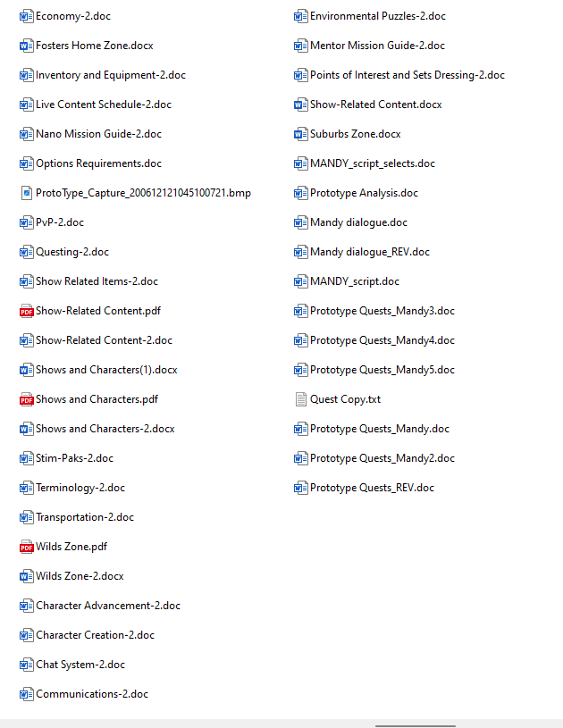Click the Word icon of Economy-2.doc
Screen dimensions: 563x728
click(x=27, y=16)
